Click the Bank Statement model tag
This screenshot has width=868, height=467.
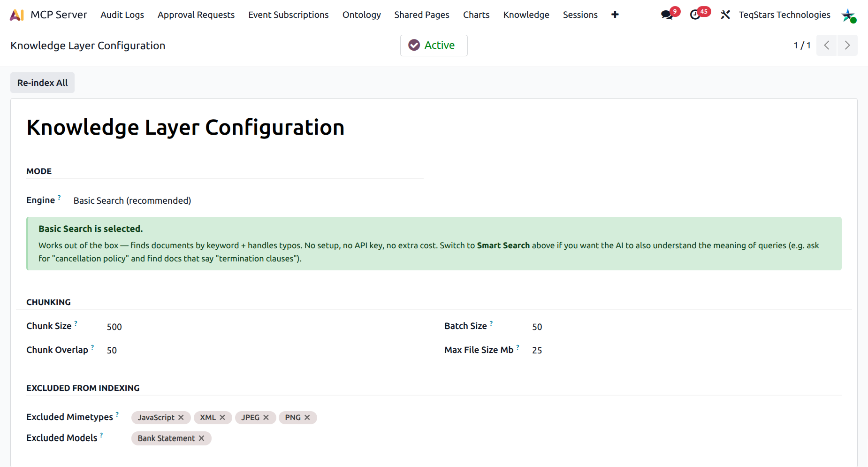(171, 438)
